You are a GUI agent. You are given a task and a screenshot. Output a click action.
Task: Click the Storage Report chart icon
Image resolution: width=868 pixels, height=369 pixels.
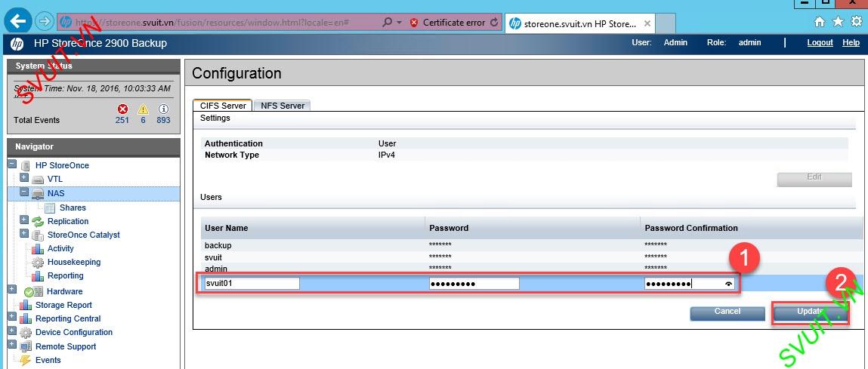26,306
